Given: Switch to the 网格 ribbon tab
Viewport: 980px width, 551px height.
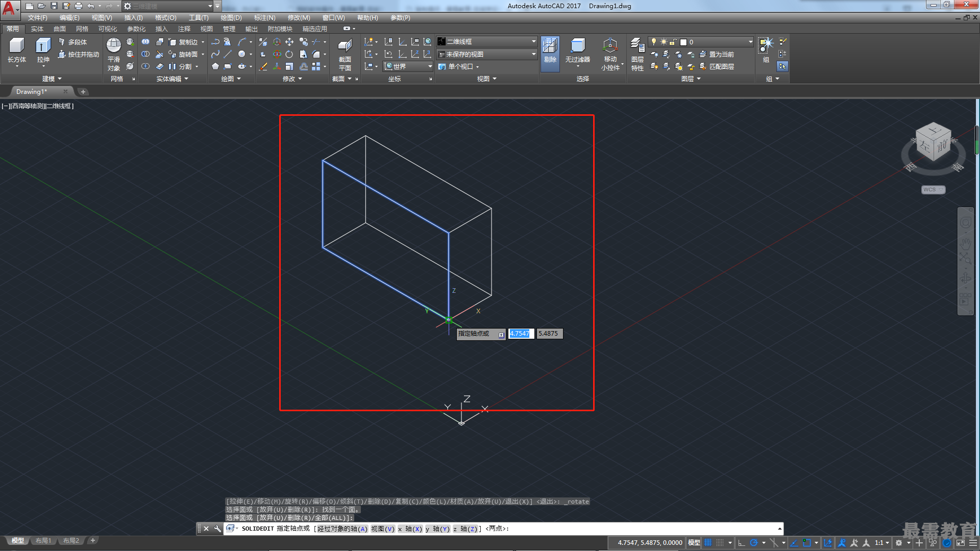Looking at the screenshot, I should (82, 29).
